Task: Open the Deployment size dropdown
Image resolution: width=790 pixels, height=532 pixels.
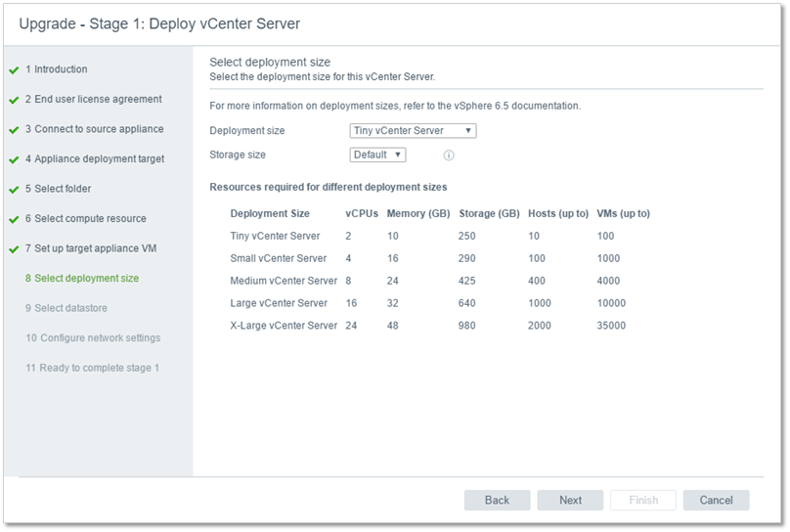Action: coord(413,130)
